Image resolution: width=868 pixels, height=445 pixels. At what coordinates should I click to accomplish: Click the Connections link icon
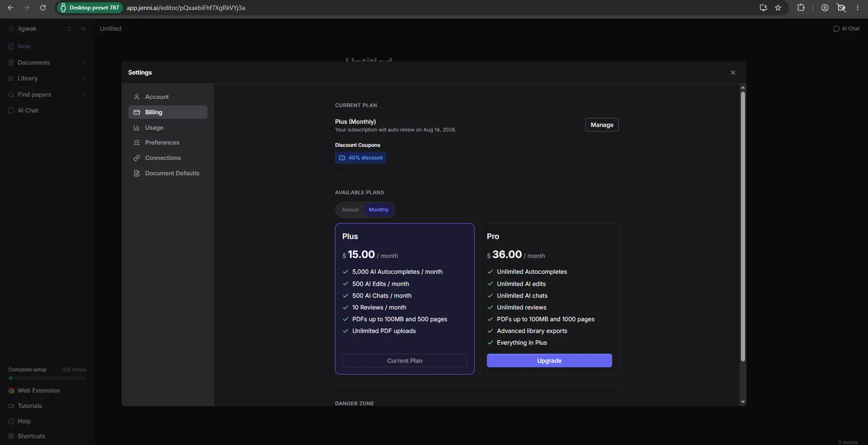click(x=137, y=158)
